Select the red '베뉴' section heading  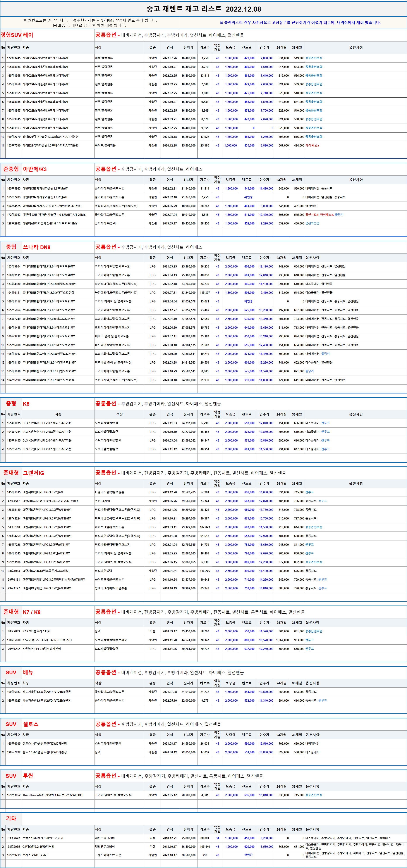28,672
